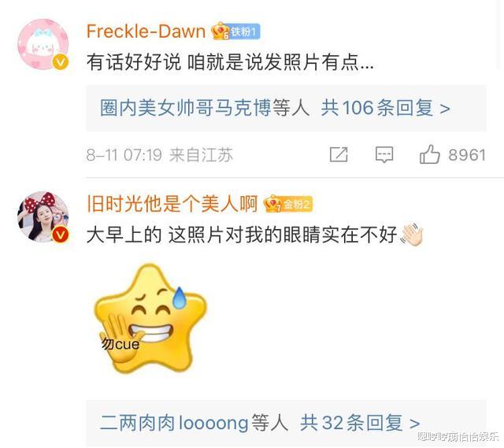Like the comment with 8961 likes

point(430,154)
